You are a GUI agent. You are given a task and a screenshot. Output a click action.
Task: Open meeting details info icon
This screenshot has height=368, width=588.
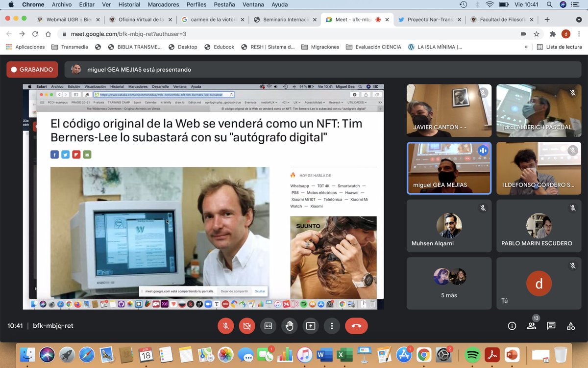pos(512,326)
